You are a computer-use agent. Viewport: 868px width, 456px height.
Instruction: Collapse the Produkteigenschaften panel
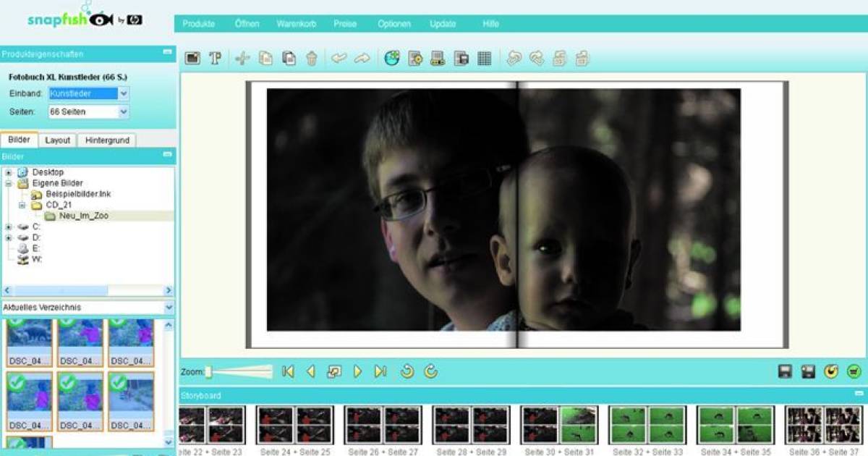[167, 53]
